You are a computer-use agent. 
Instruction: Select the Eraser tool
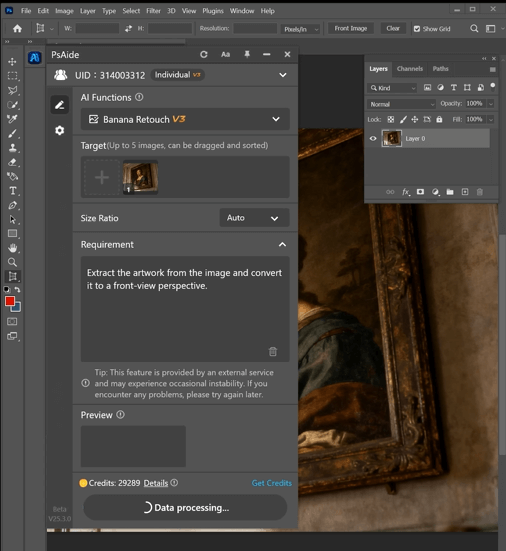[x=12, y=162]
